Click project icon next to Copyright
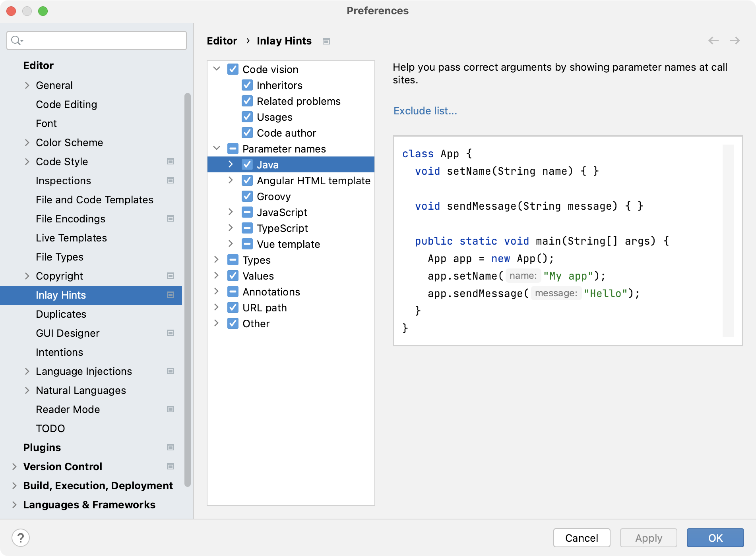This screenshot has width=756, height=556. (171, 276)
